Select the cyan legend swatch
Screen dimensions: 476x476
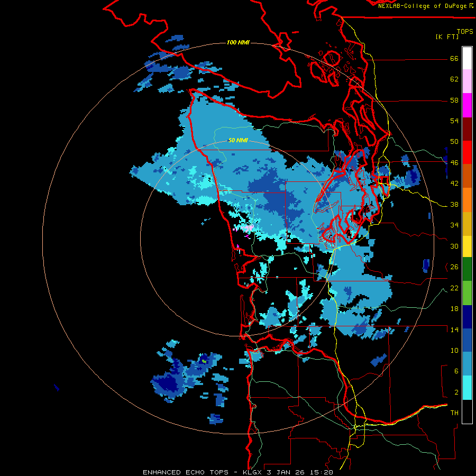pos(467,388)
